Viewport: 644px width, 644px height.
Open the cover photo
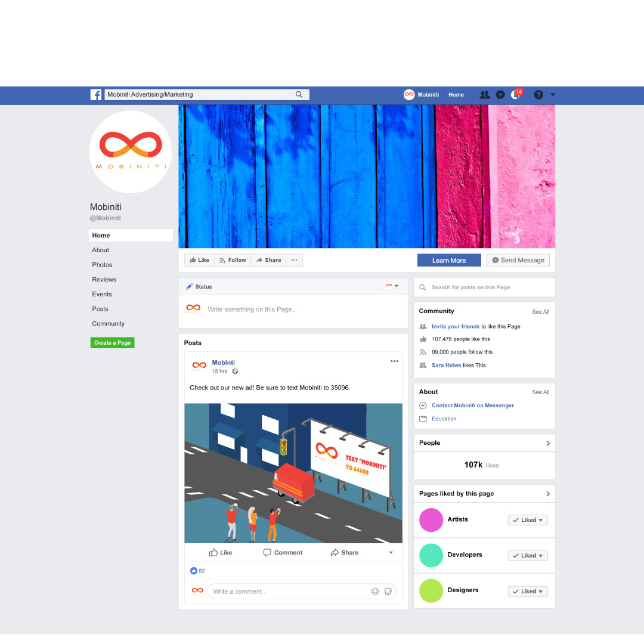[x=367, y=176]
